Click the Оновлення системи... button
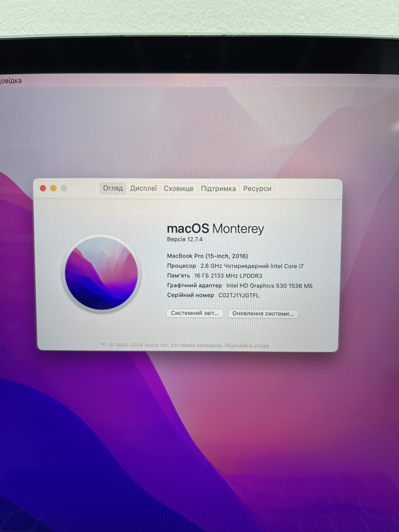399x532 pixels. [263, 314]
